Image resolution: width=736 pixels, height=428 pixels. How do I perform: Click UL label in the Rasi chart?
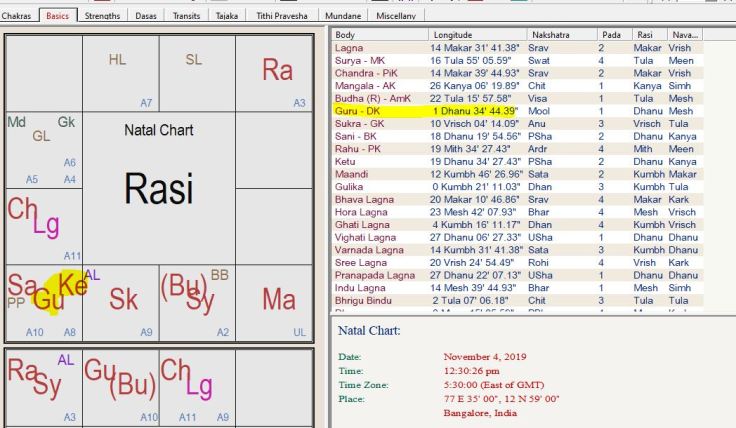tap(299, 333)
